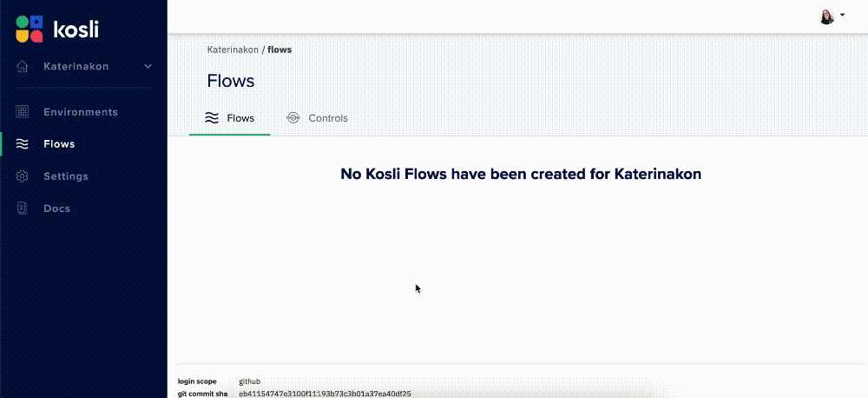Open Flows in the sidebar

point(59,144)
